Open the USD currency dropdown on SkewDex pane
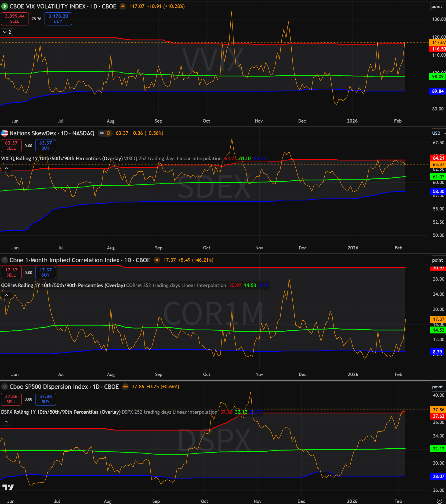The height and width of the screenshot is (504, 446). click(x=439, y=133)
